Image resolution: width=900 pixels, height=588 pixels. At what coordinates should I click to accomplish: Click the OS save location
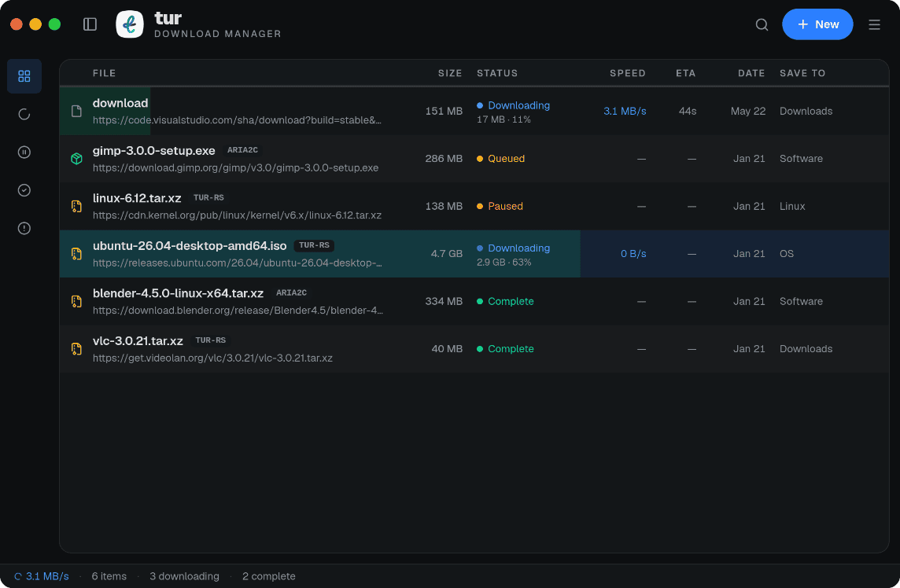[787, 254]
